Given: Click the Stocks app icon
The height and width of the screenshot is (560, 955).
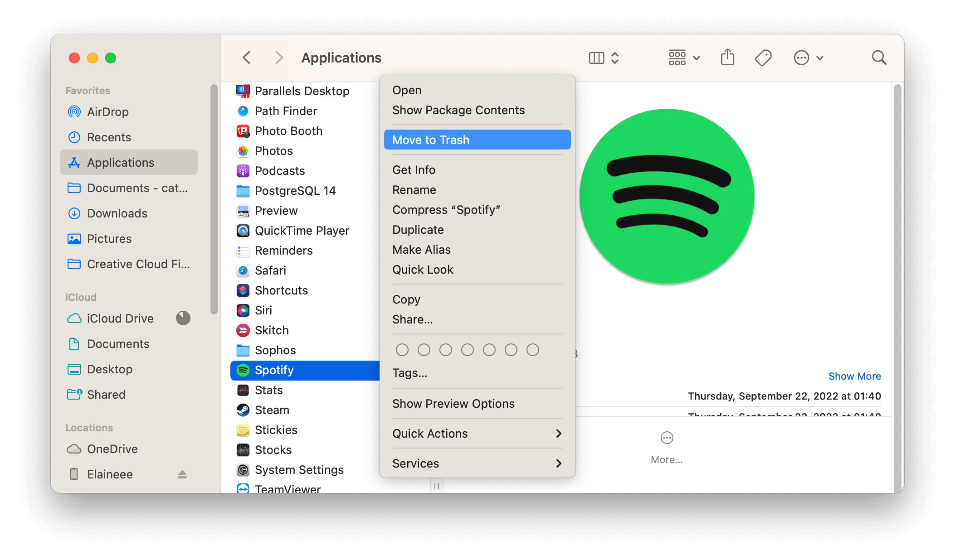Looking at the screenshot, I should (243, 450).
